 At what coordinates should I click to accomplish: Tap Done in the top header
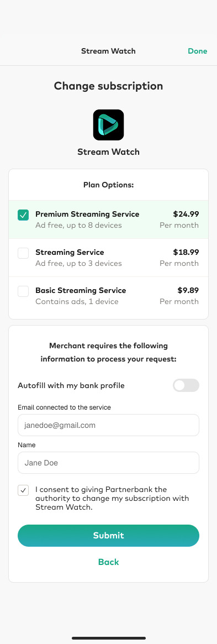click(x=197, y=51)
